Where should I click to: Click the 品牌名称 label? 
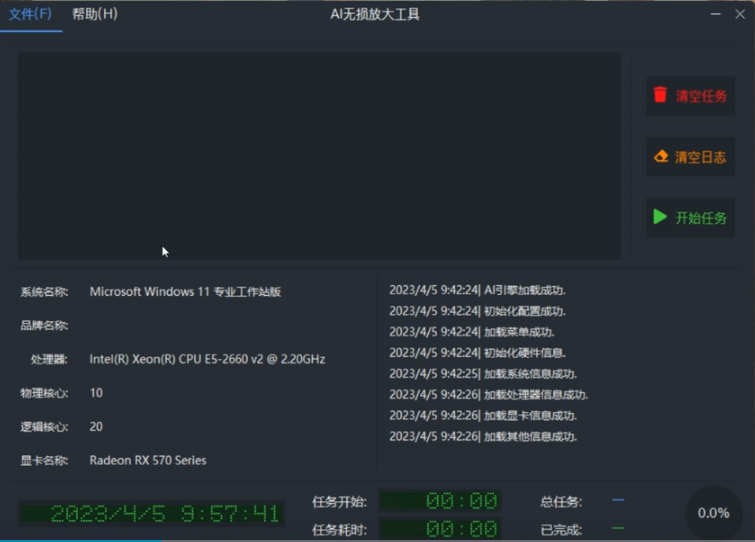[x=44, y=326]
